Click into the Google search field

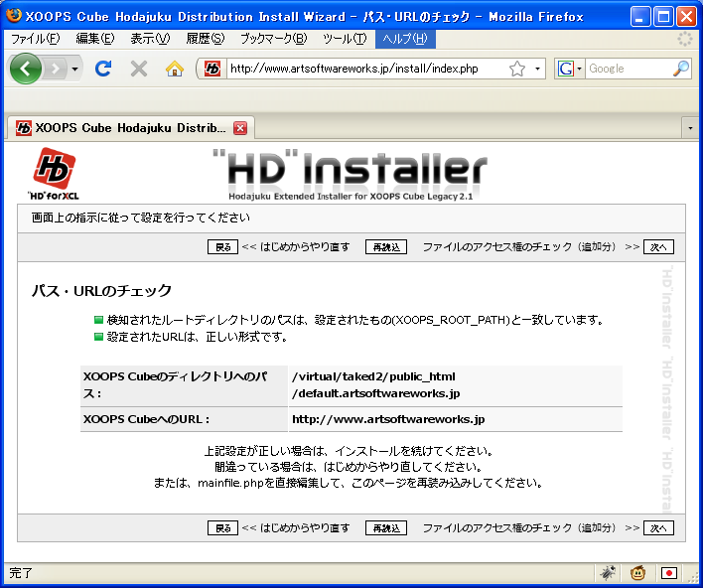pos(626,69)
